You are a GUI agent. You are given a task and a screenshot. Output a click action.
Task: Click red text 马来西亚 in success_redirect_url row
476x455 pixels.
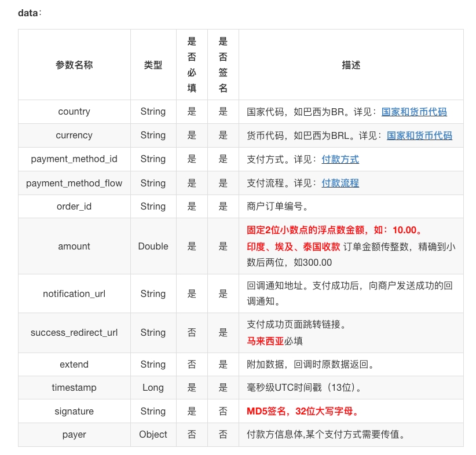click(x=265, y=341)
